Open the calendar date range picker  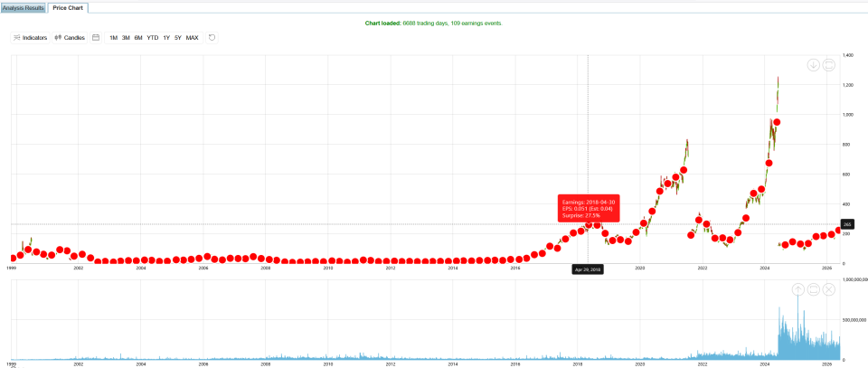click(x=96, y=38)
